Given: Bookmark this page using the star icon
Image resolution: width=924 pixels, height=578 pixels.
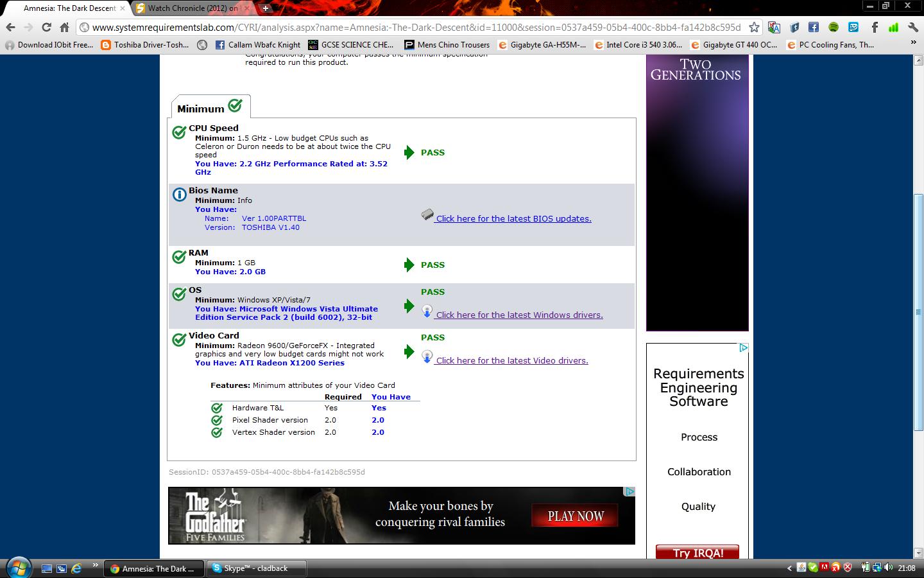Looking at the screenshot, I should click(x=755, y=27).
